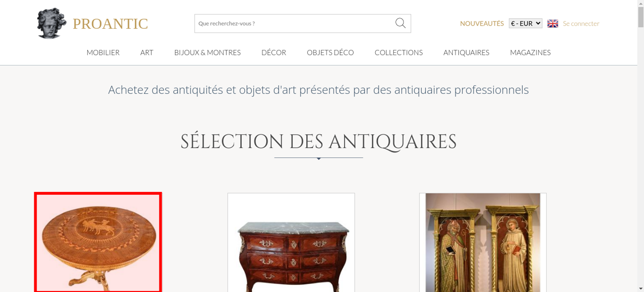Open the EUR currency dropdown
The width and height of the screenshot is (644, 292).
[525, 23]
